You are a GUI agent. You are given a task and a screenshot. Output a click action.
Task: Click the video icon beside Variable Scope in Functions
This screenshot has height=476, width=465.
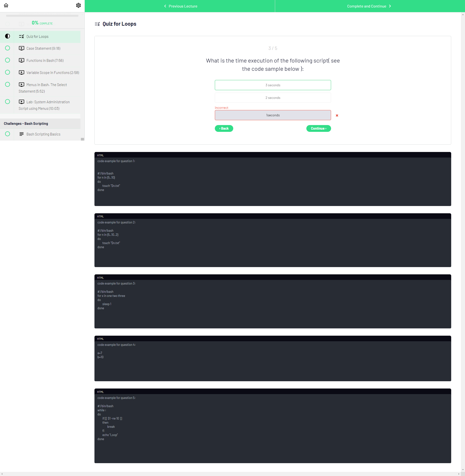click(22, 72)
